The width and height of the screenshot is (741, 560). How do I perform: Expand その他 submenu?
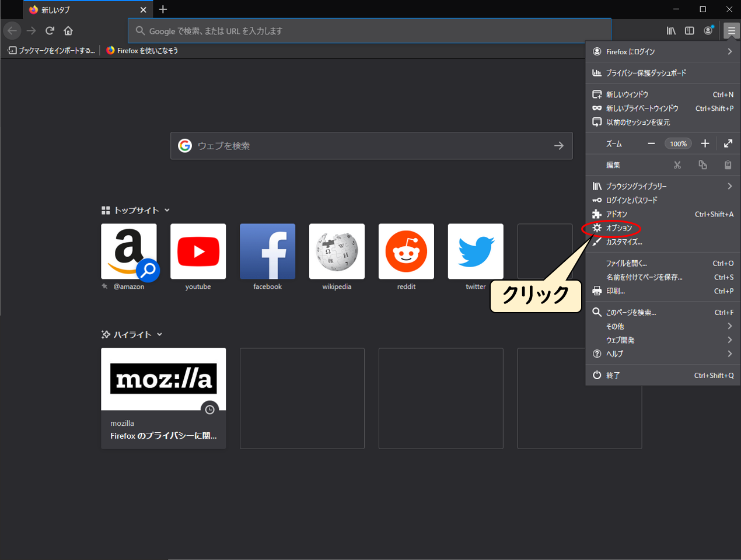[663, 326]
